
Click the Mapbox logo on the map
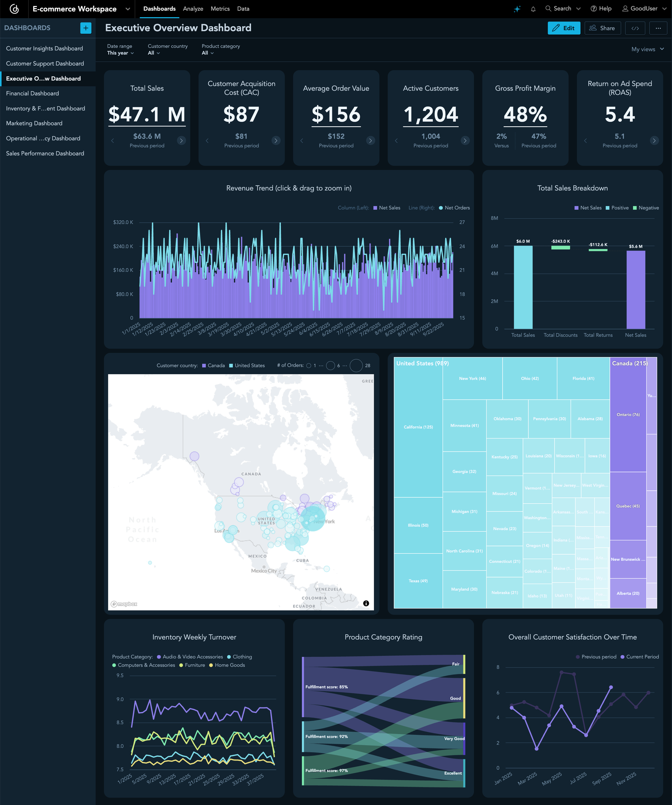pyautogui.click(x=124, y=604)
